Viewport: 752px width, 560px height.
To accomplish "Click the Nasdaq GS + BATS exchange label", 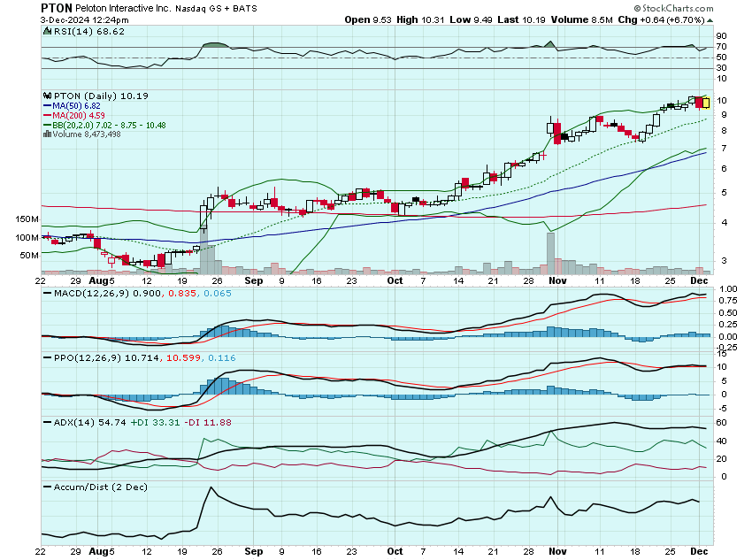I will click(x=216, y=9).
